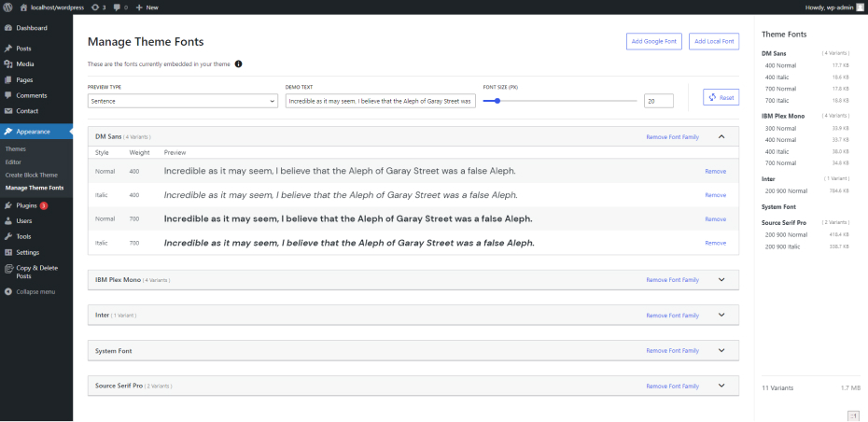This screenshot has width=868, height=422.
Task: Click IBM Plex Mono in Theme Fonts sidebar
Action: (783, 116)
